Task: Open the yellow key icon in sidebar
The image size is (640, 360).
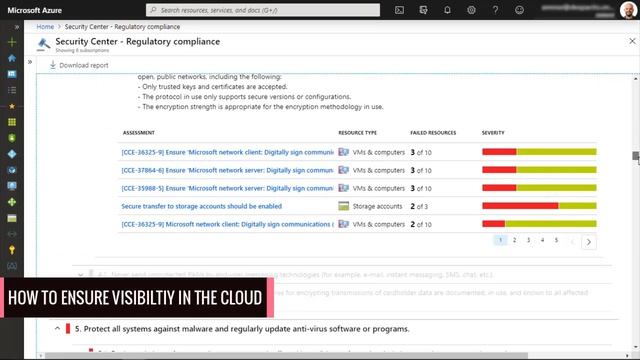Action: [12, 250]
